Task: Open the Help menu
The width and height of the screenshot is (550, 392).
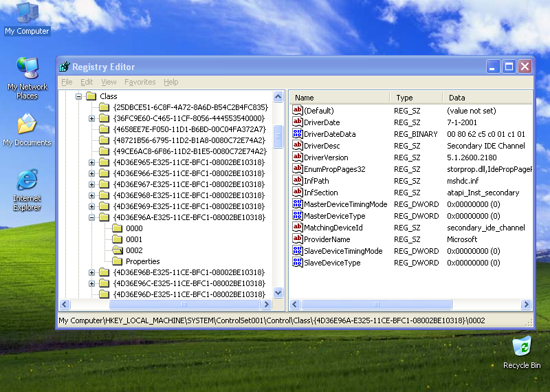Action: (x=170, y=82)
